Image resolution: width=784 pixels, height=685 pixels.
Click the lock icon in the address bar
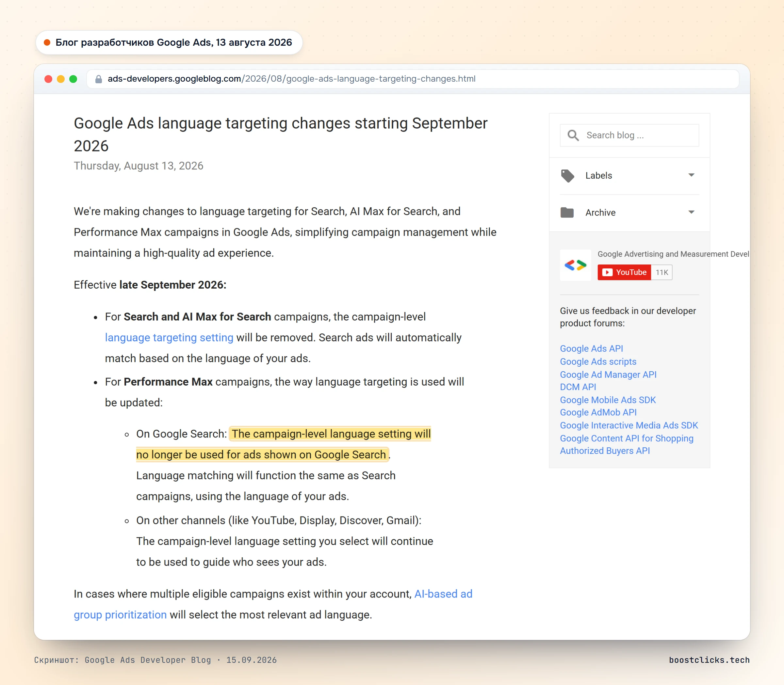point(99,79)
